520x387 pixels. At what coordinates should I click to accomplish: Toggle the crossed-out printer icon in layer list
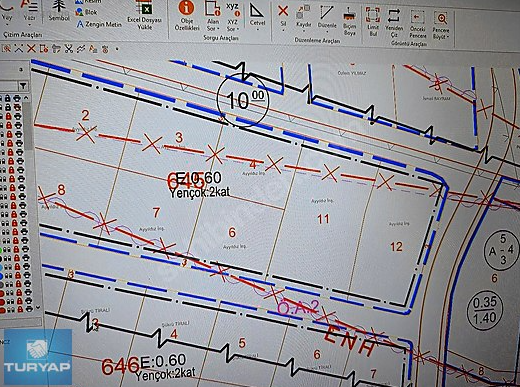(x=17, y=107)
